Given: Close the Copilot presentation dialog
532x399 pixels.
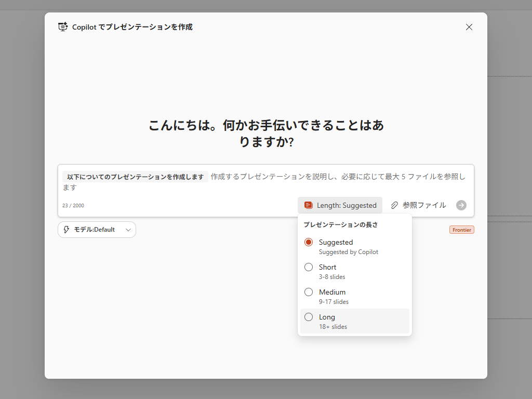Looking at the screenshot, I should coord(469,27).
